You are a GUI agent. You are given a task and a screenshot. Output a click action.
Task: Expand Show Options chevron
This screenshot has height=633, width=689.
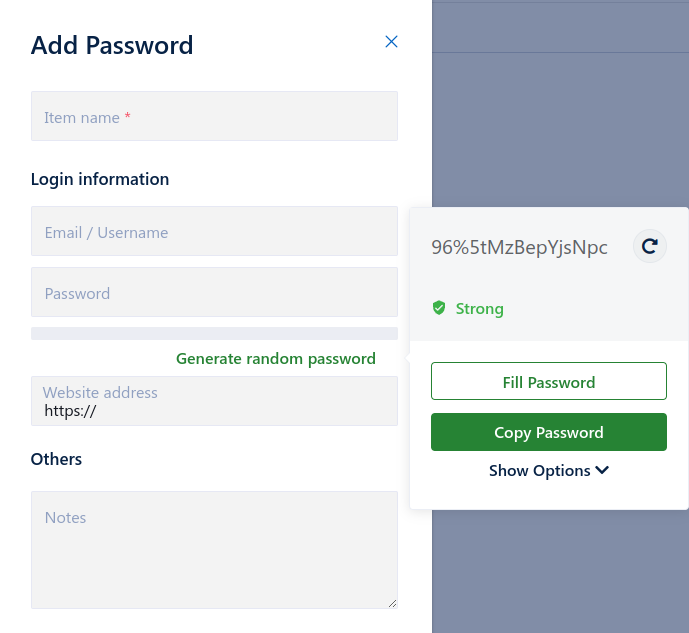(602, 470)
